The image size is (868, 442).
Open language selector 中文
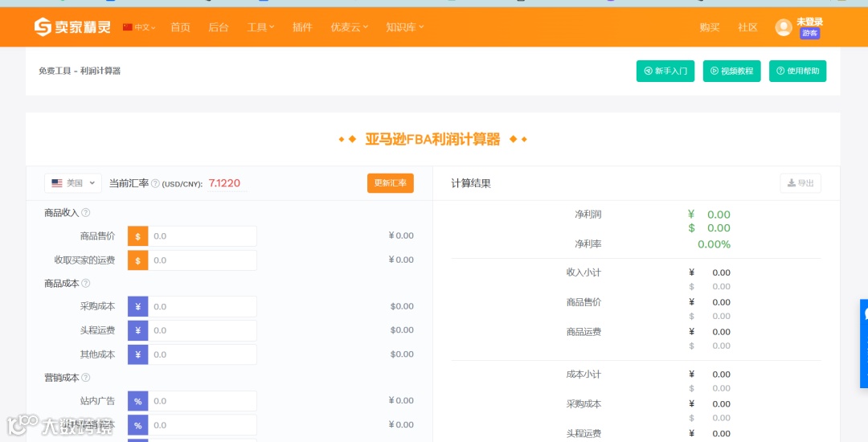pos(139,27)
